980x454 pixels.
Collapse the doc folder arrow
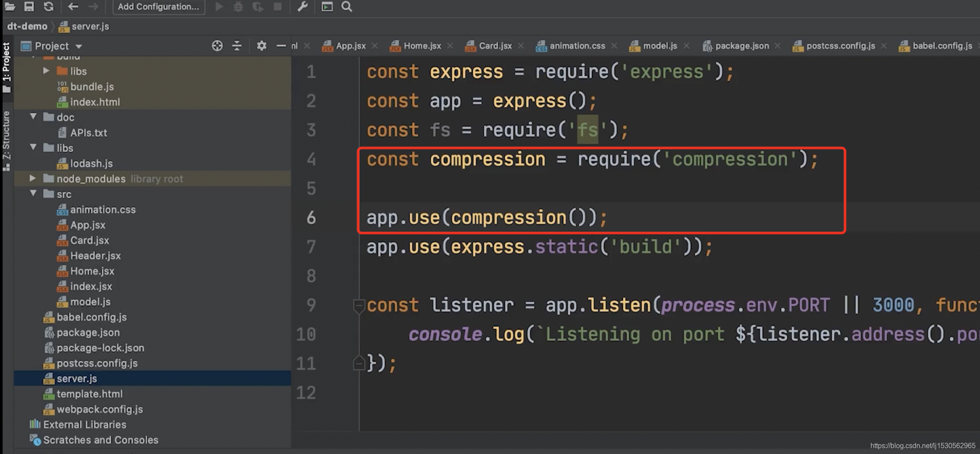[x=33, y=117]
